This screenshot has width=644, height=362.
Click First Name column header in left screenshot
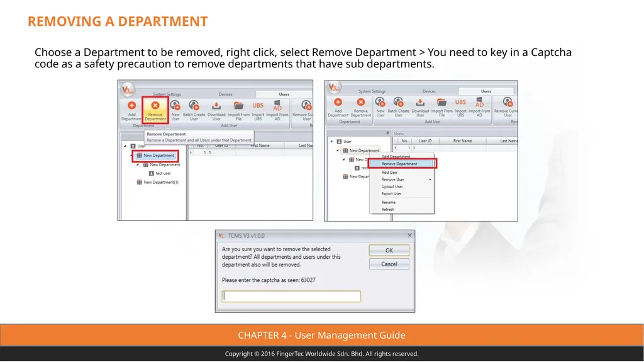260,145
